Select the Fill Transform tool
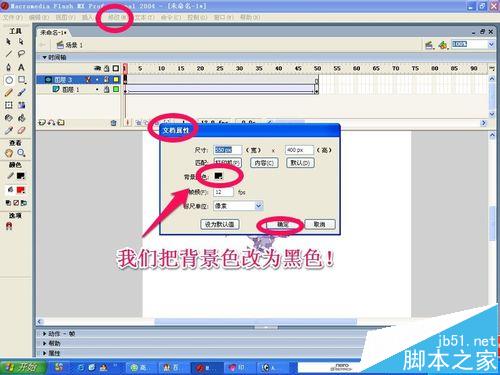The height and width of the screenshot is (375, 500). [21, 105]
